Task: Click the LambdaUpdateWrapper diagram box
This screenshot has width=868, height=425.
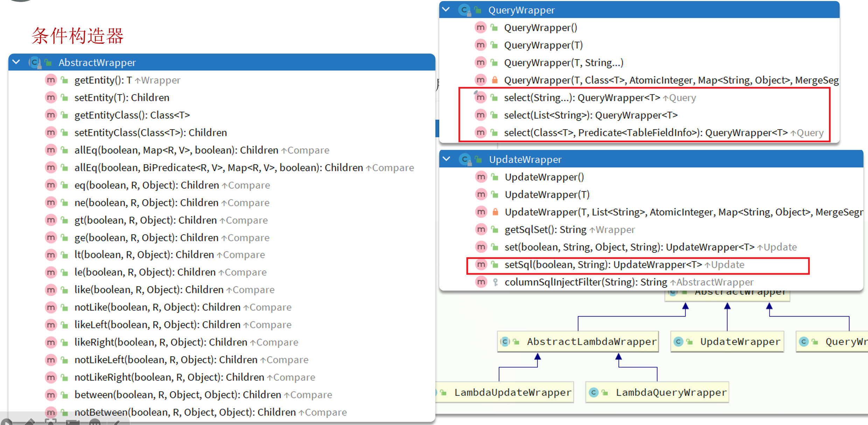Action: pyautogui.click(x=512, y=392)
